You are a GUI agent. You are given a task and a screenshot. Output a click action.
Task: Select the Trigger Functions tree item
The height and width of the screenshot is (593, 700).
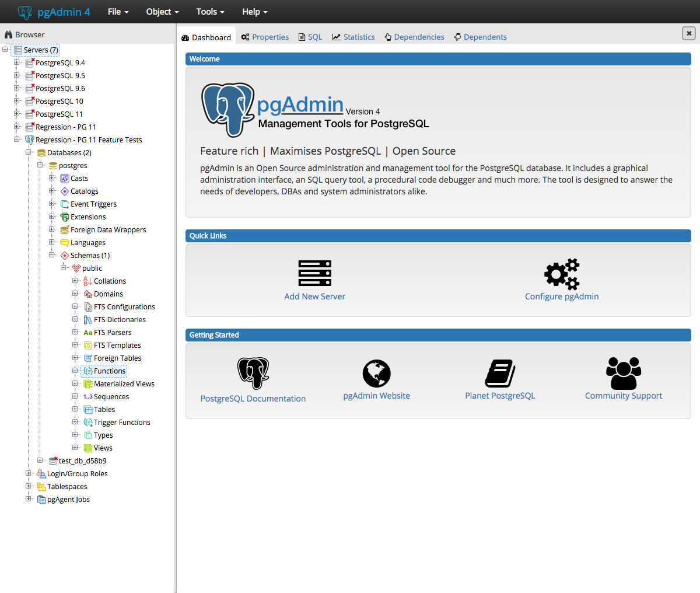[x=122, y=423]
